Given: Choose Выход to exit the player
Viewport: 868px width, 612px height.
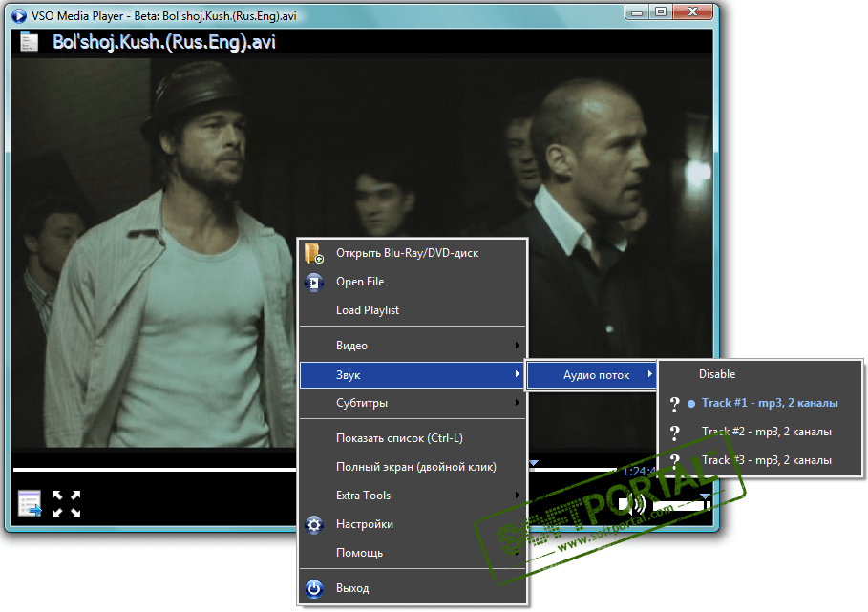Looking at the screenshot, I should (x=413, y=588).
